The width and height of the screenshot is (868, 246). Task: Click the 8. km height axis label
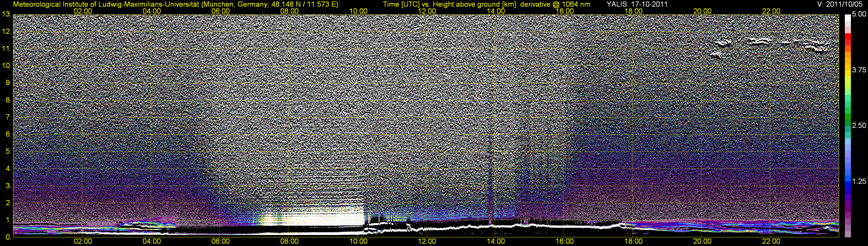click(x=8, y=100)
